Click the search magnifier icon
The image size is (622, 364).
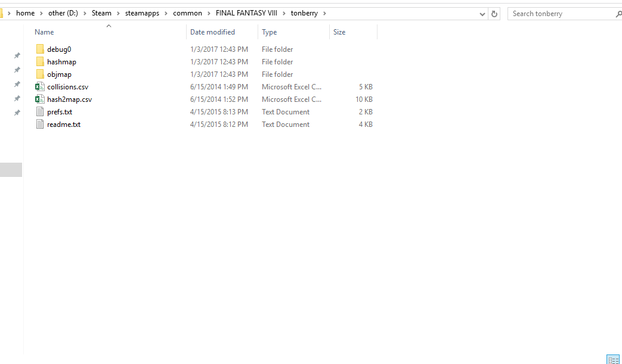(618, 14)
